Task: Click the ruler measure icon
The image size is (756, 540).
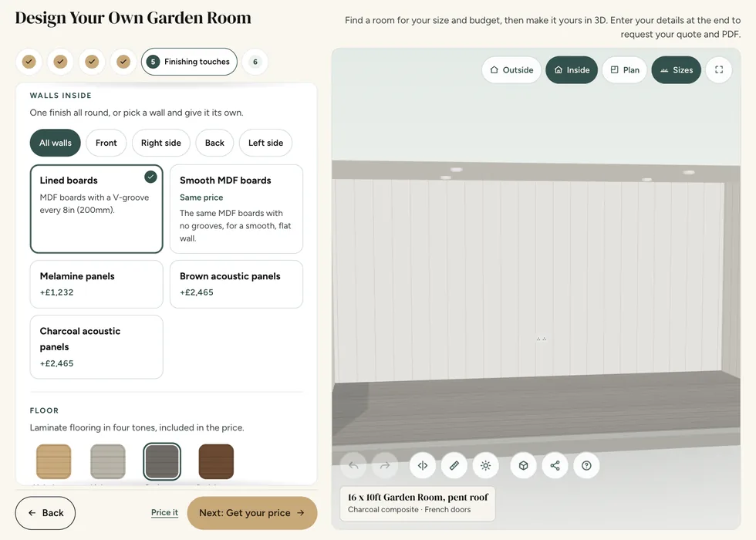Action: 454,465
